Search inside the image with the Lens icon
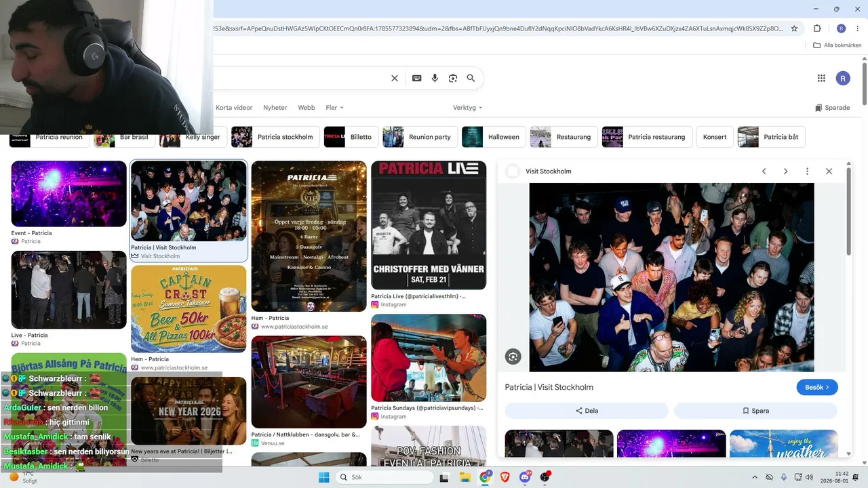 (x=513, y=357)
